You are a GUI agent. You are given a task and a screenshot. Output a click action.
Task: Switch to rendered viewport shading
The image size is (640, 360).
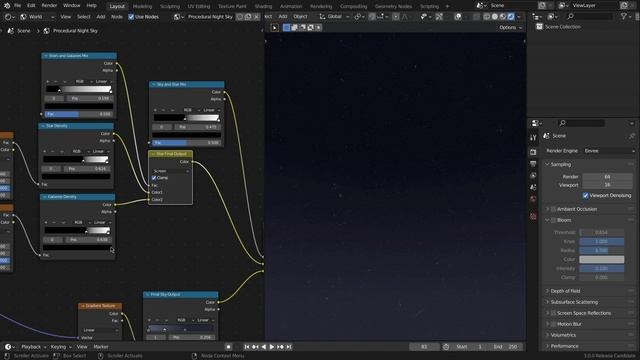[x=511, y=17]
